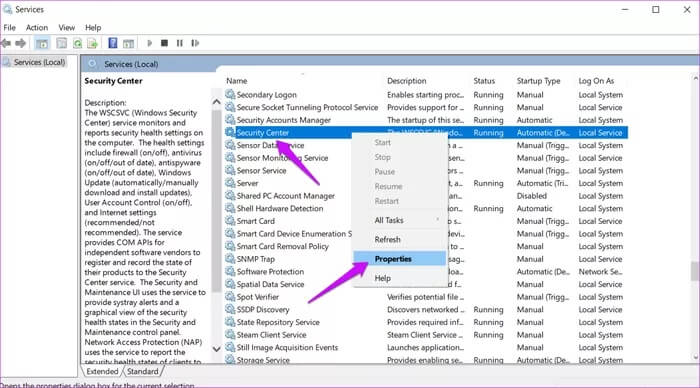Click the Export List toolbar icon

92,43
